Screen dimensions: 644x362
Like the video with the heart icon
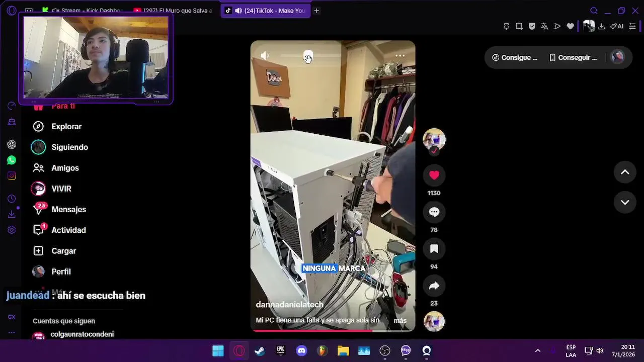[434, 175]
